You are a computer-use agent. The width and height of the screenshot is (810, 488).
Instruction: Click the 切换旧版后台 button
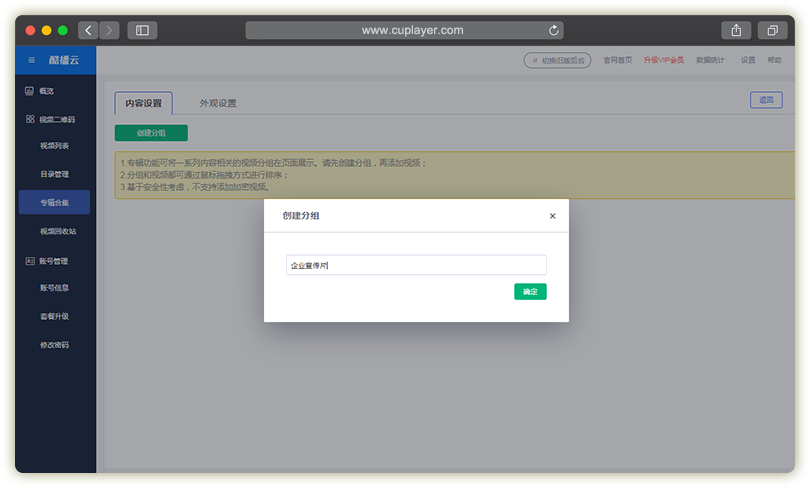coord(557,60)
